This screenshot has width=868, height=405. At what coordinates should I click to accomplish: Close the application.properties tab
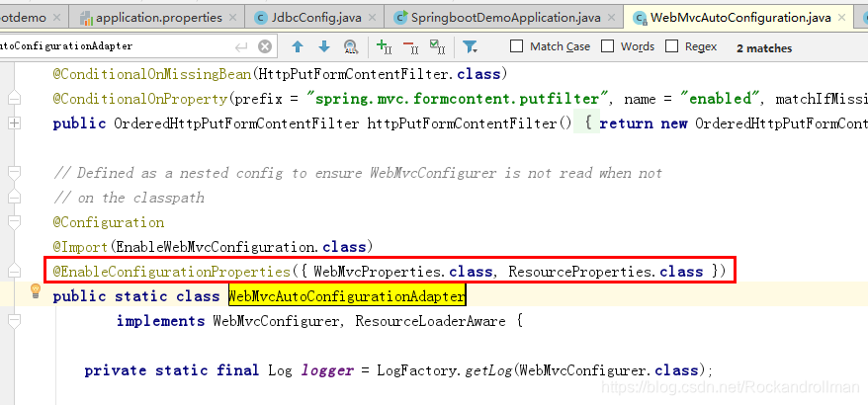click(x=234, y=17)
